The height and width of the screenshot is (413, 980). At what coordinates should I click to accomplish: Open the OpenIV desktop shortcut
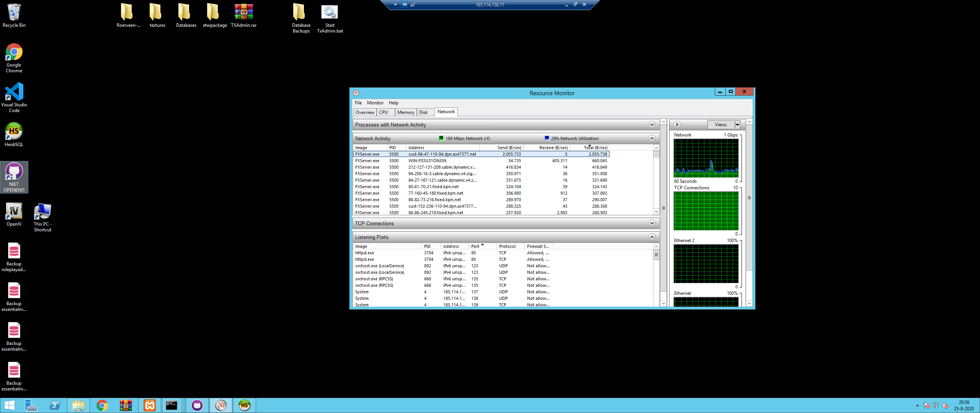coord(14,214)
